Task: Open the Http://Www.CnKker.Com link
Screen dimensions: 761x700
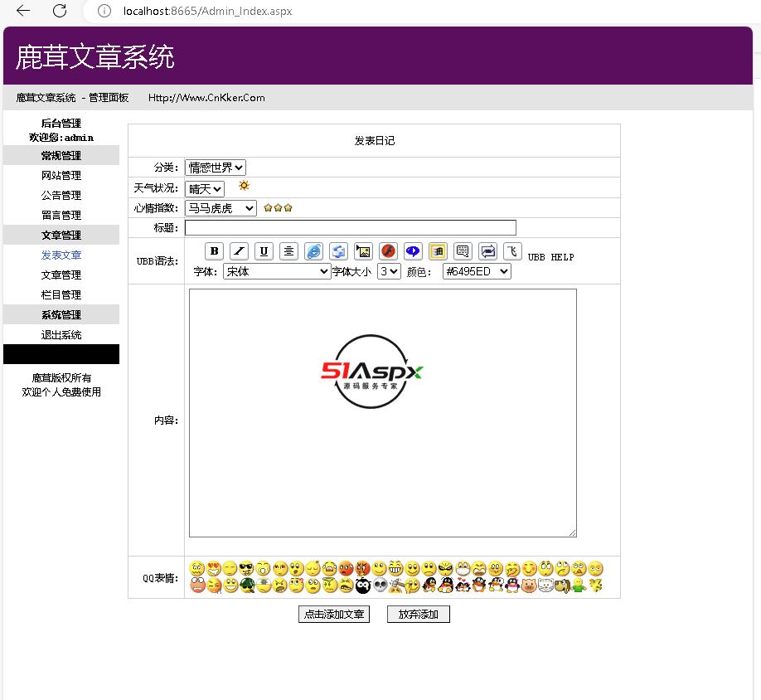Action: coord(206,98)
